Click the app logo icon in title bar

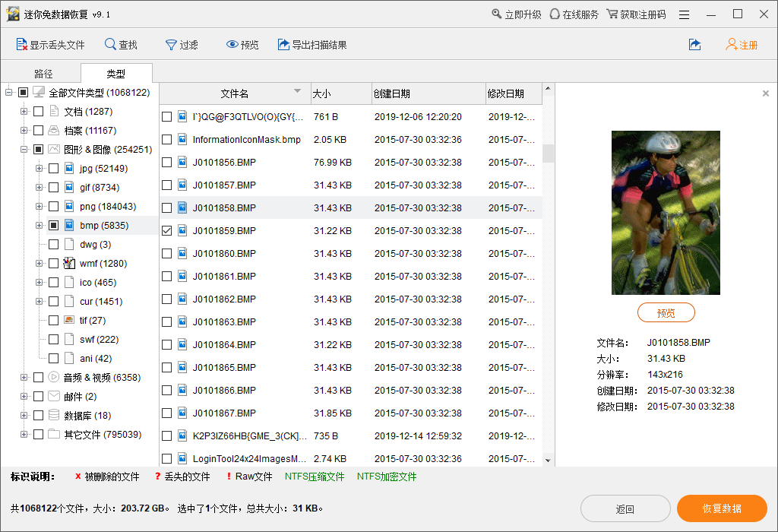(13, 14)
